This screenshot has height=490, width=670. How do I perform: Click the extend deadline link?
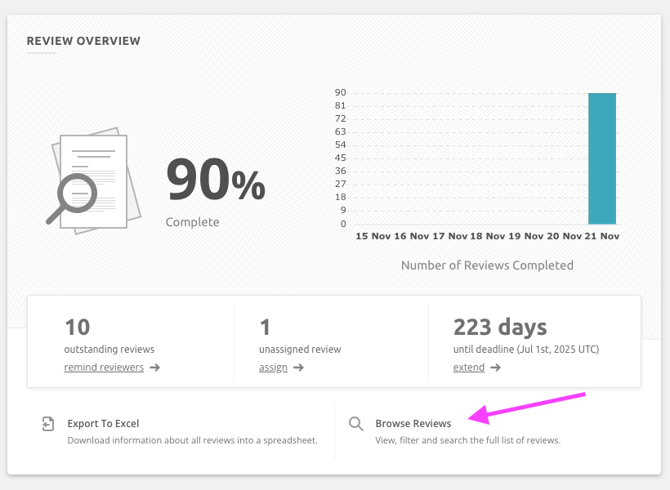coord(468,368)
